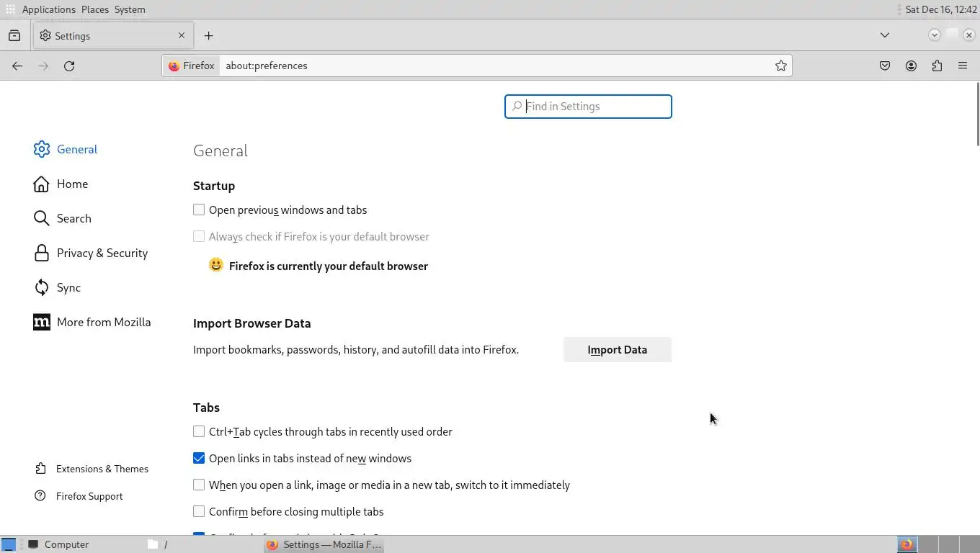Click the smiley icon by the default browser message
The width and height of the screenshot is (980, 553).
(x=216, y=265)
